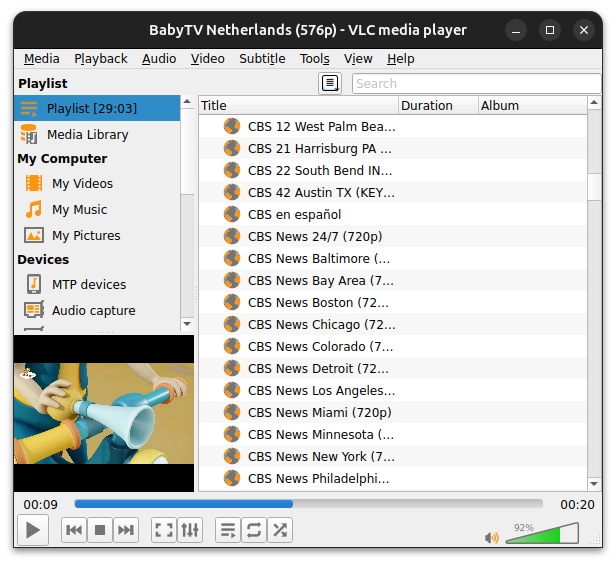This screenshot has width=616, height=564.
Task: Click globe icon beside CBS News Miami
Action: coord(232,412)
